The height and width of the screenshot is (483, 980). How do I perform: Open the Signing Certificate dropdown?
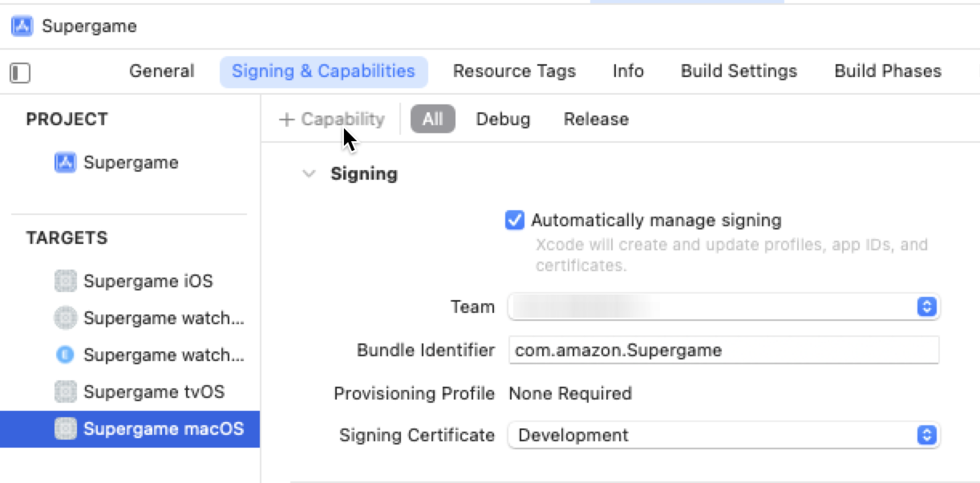(926, 435)
